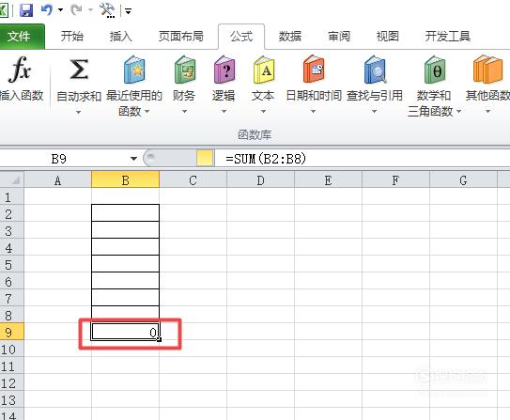Expand the Undo history dropdown arrow

pyautogui.click(x=60, y=10)
